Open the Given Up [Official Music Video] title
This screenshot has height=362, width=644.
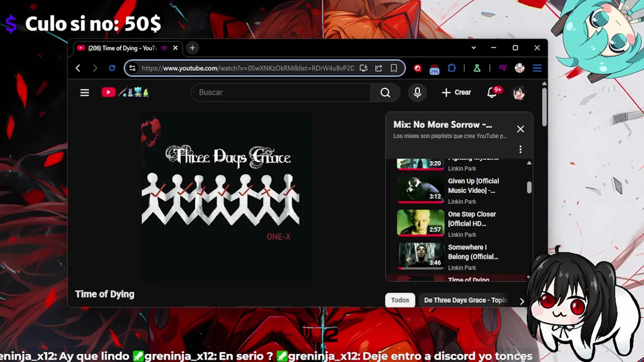473,186
